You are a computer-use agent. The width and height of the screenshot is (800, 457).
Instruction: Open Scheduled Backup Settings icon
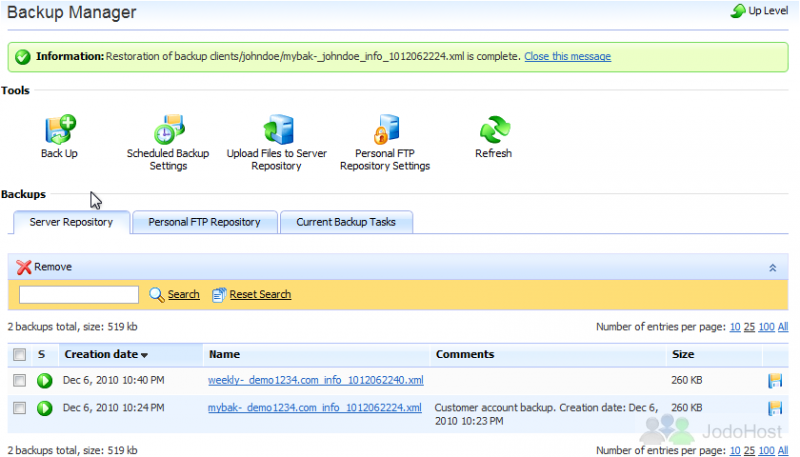click(168, 130)
